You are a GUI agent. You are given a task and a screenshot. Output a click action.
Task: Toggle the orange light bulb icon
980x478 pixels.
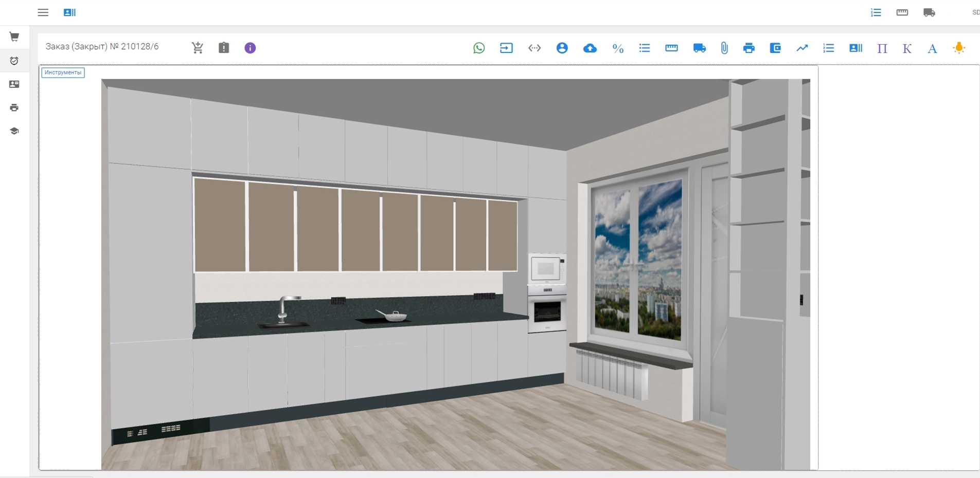tap(959, 48)
